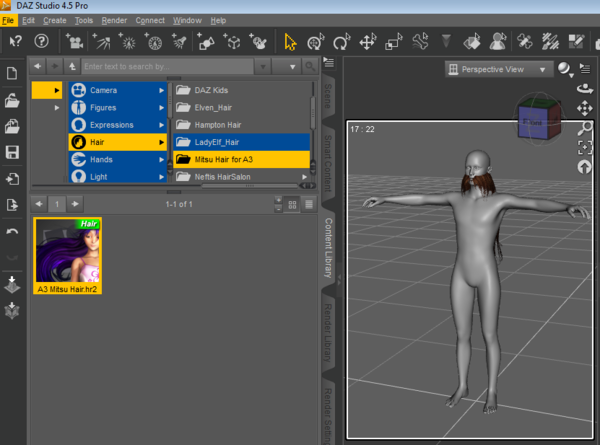Create a new camera from the toolbar
The image size is (600, 445).
74,41
